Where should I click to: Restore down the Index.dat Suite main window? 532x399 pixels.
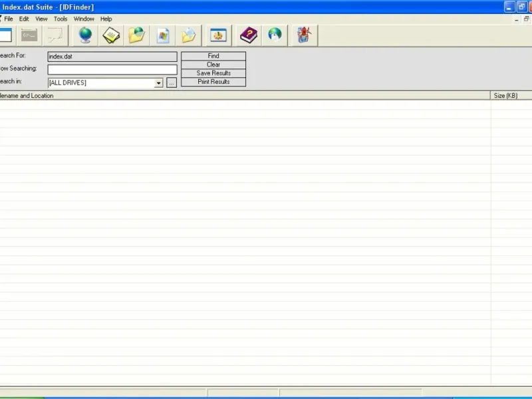(521, 7)
